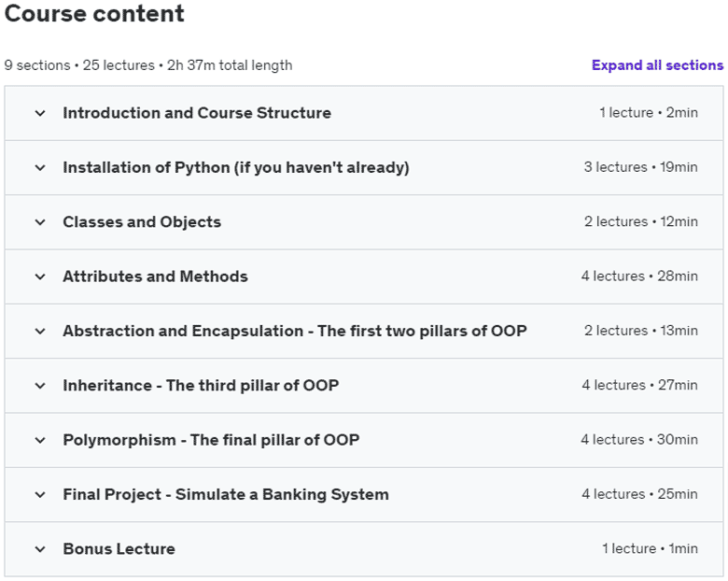Expand the Introduction and Course Structure chevron
This screenshot has width=728, height=581.
40,113
